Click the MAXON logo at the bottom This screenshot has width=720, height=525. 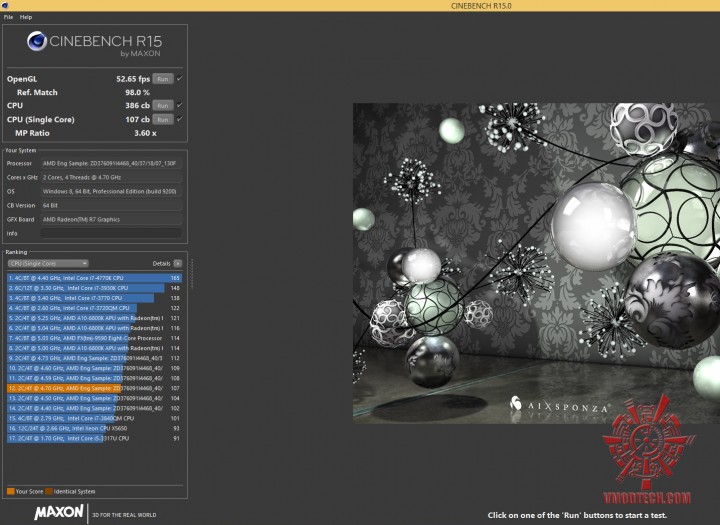[x=59, y=512]
